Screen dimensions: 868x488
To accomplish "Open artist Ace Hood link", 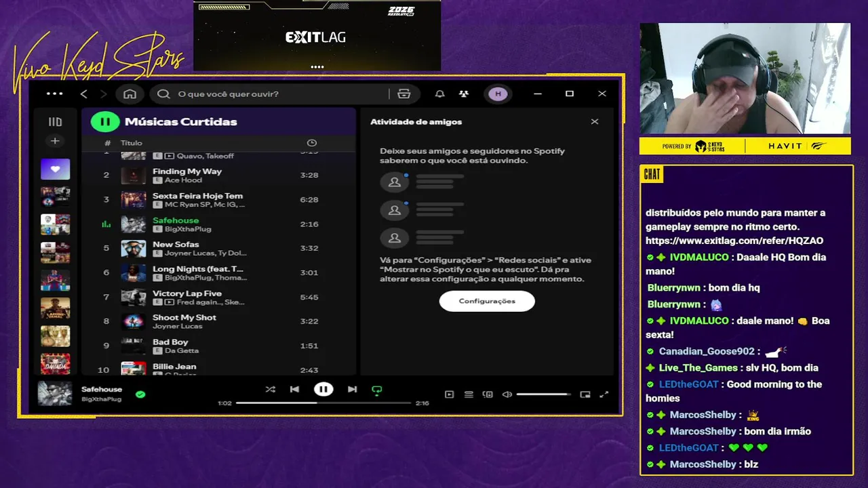I will point(183,180).
